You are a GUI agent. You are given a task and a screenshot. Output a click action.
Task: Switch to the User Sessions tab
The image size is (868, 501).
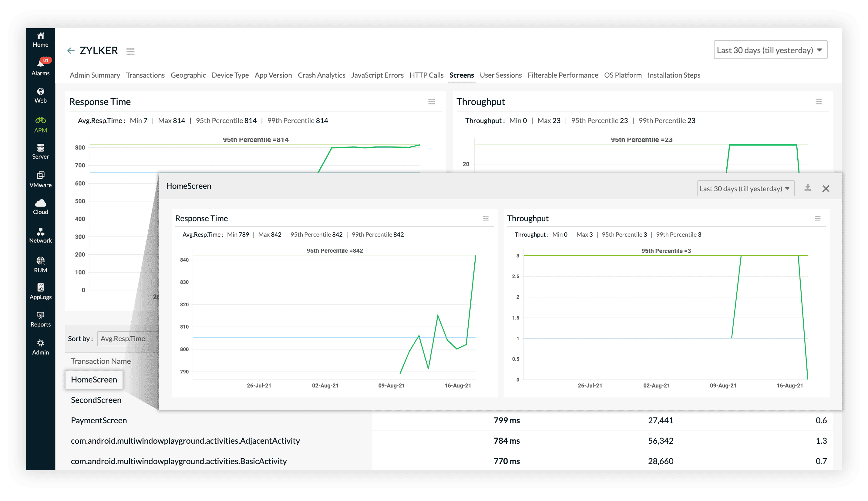pyautogui.click(x=500, y=75)
